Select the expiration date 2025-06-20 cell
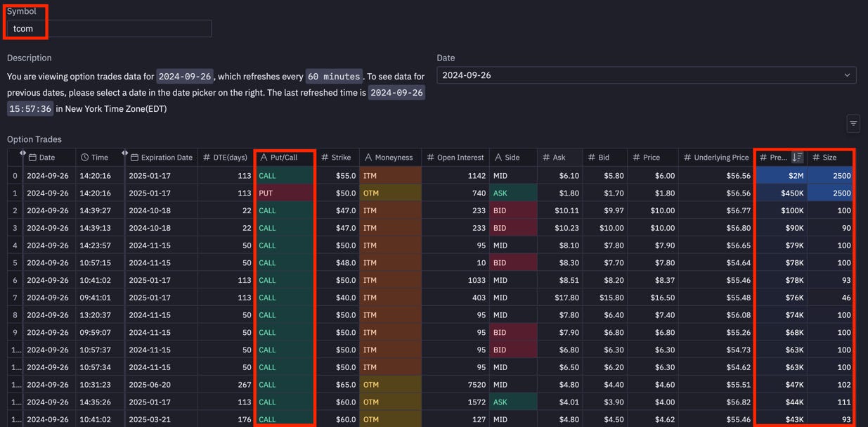This screenshot has width=868, height=427. (x=161, y=385)
